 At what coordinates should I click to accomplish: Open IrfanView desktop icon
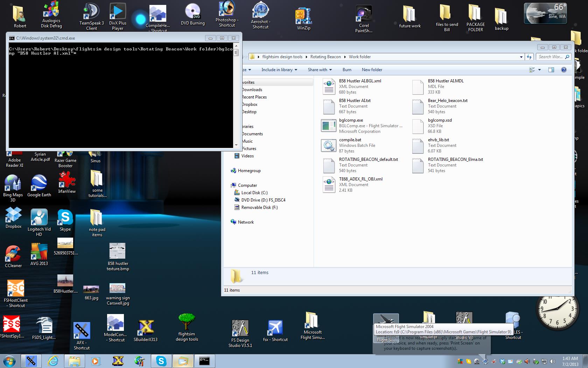tap(67, 183)
